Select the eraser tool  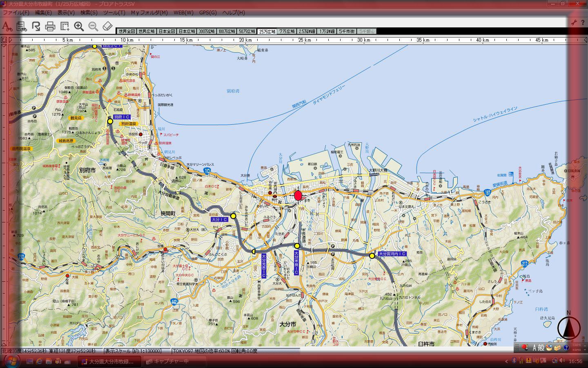click(107, 27)
